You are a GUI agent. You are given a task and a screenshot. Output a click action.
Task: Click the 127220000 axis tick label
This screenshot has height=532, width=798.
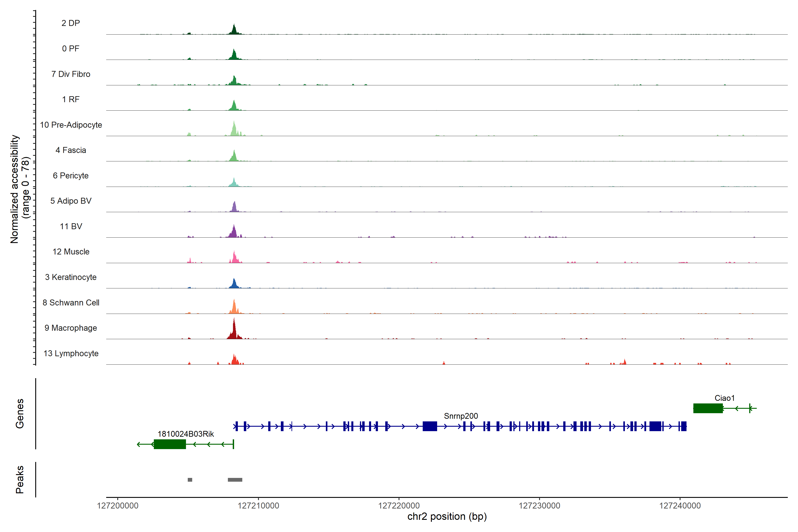[399, 506]
